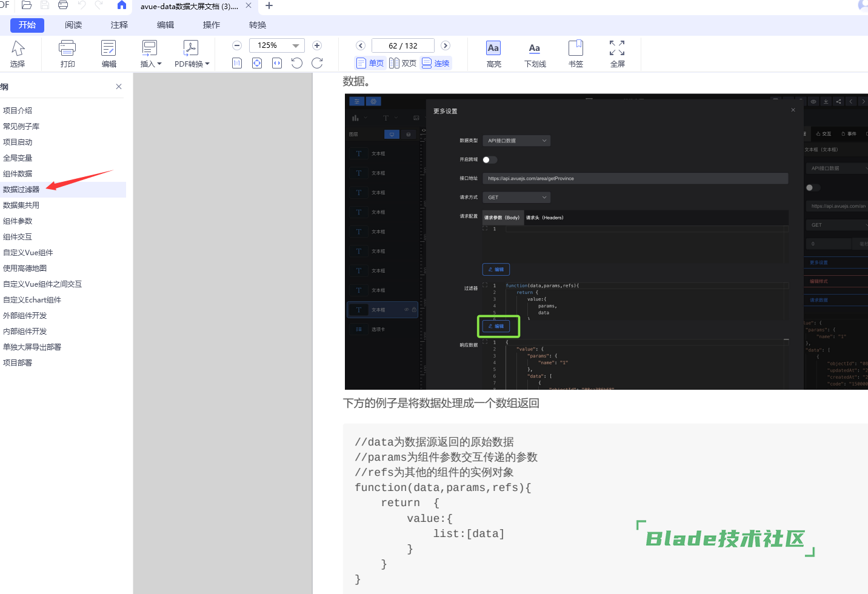Click the fit width icon
Screen dimensions: 868x594
pyautogui.click(x=277, y=63)
